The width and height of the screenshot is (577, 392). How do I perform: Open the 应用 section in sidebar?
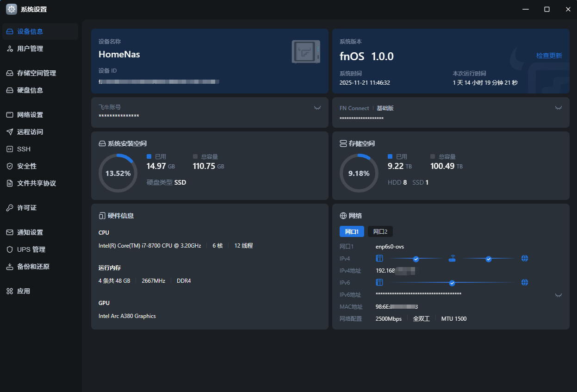point(23,292)
